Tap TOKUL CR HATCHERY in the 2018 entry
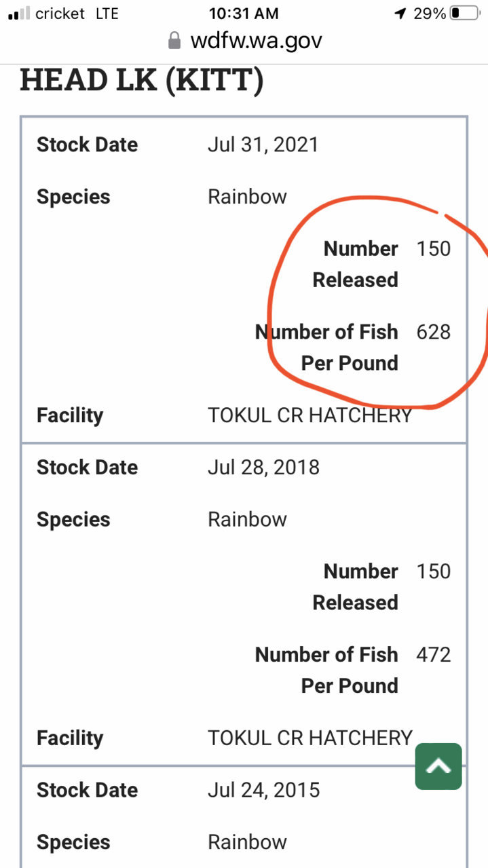Viewport: 488px width, 868px height. pyautogui.click(x=310, y=738)
